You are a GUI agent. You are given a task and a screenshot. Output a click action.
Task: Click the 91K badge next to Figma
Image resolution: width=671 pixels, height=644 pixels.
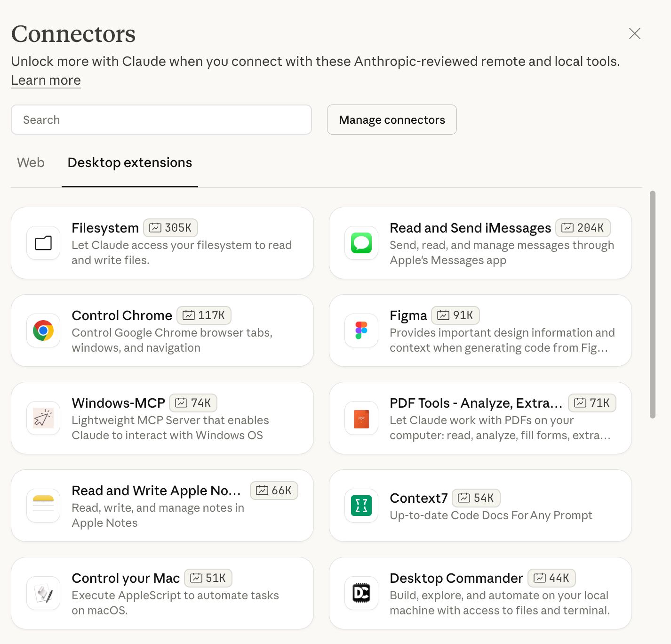455,315
